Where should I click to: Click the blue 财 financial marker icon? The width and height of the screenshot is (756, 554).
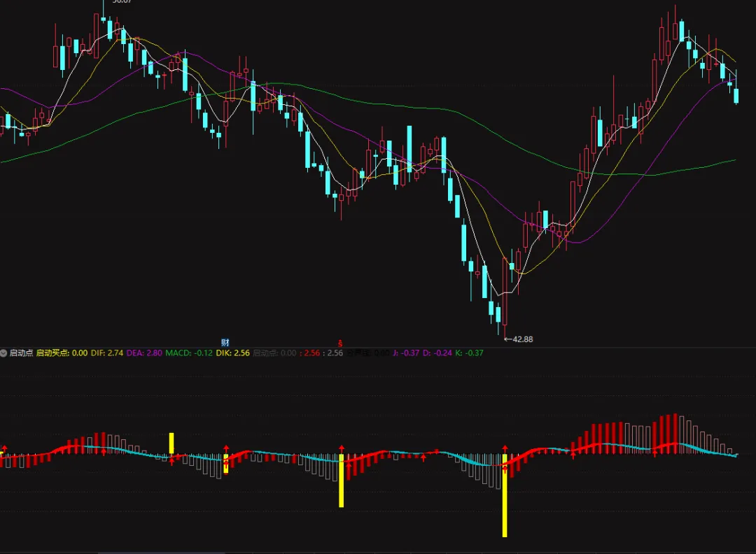coord(225,343)
